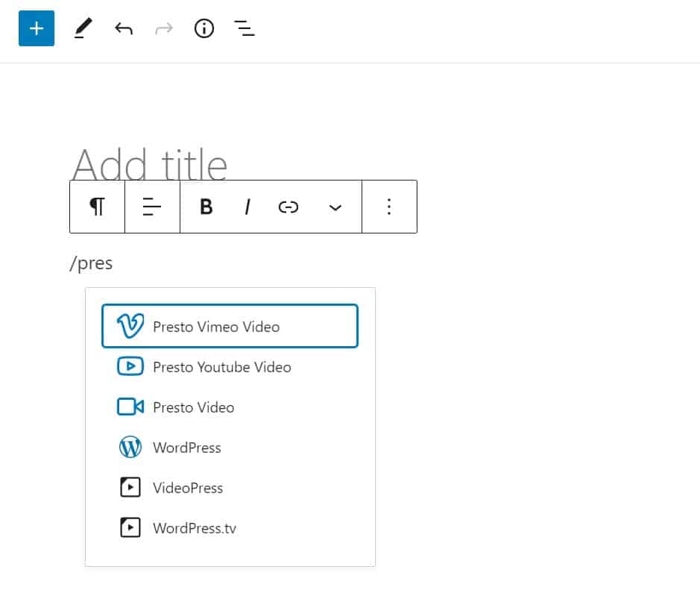Select the editing mode pencil tool
This screenshot has height=593, width=700.
pos(83,28)
